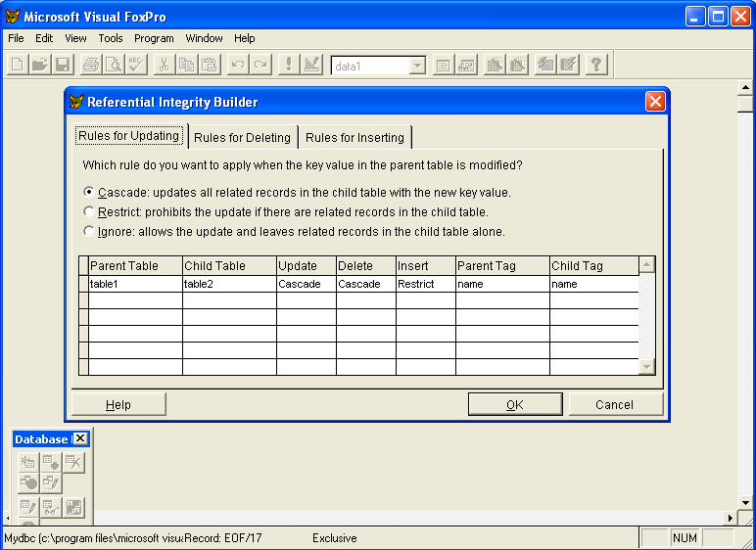Click the rules grid scroll up arrow

(x=646, y=264)
